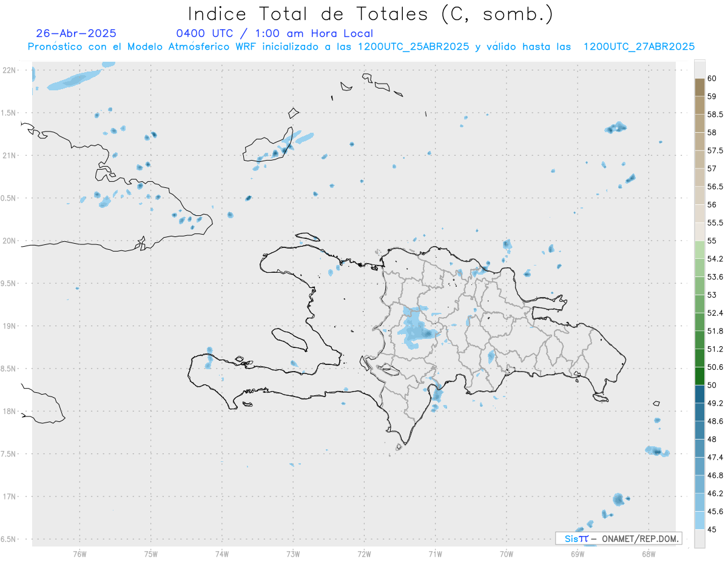Click the latitude label "22N"
Viewport: 728px width, 562px height.
point(10,70)
